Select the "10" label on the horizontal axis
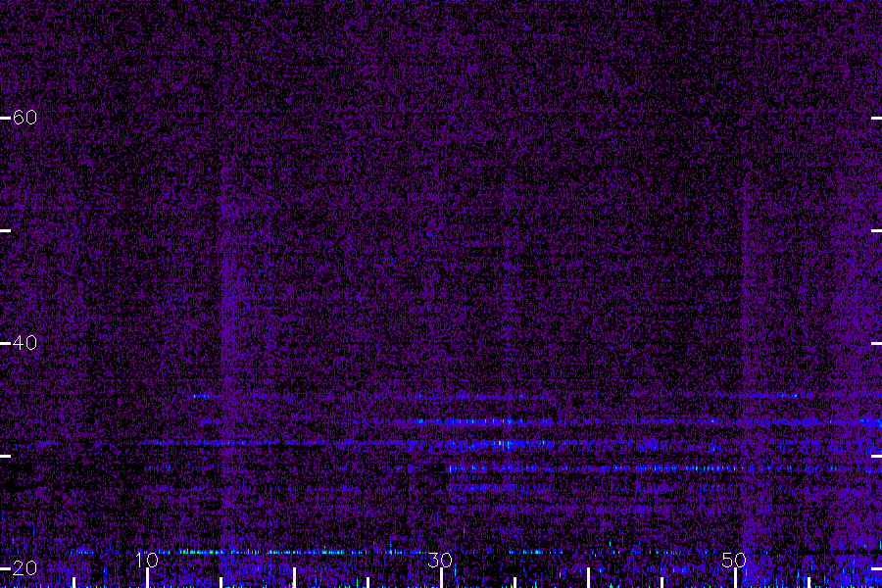The height and width of the screenshot is (588, 882). click(x=147, y=560)
